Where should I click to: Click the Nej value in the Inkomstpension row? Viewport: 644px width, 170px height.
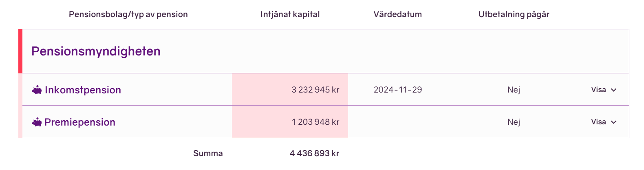(514, 90)
